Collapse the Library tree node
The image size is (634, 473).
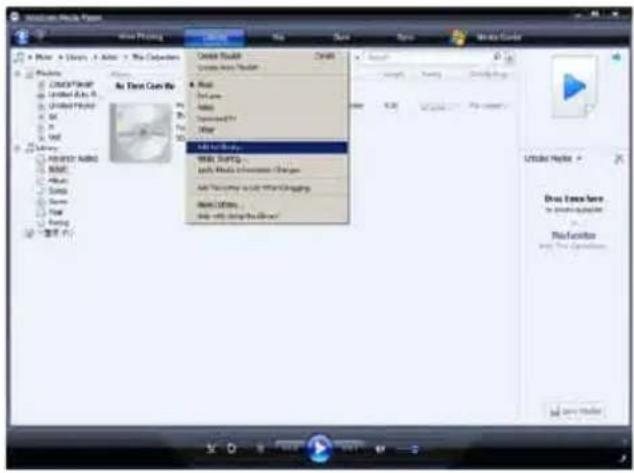[17, 148]
